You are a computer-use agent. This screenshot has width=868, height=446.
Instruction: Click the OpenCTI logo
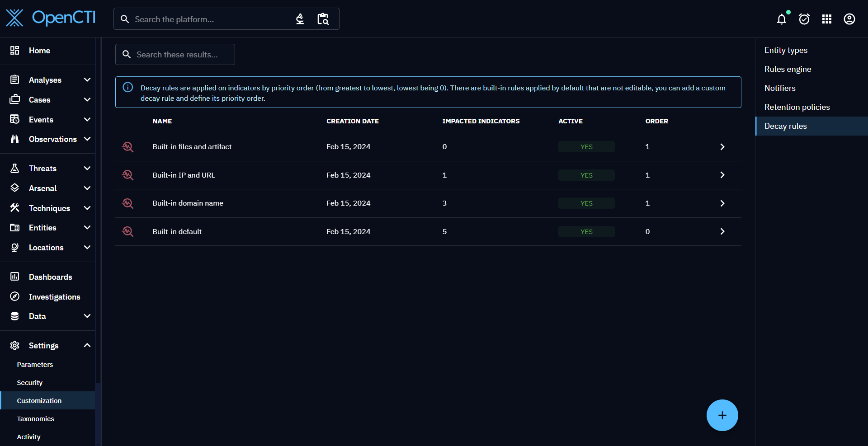(x=50, y=18)
